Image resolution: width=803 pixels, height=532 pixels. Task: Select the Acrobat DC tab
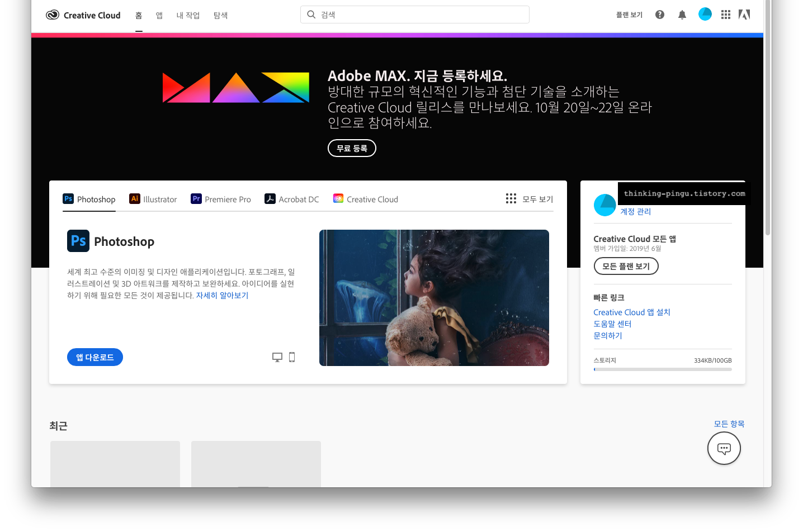coord(292,199)
